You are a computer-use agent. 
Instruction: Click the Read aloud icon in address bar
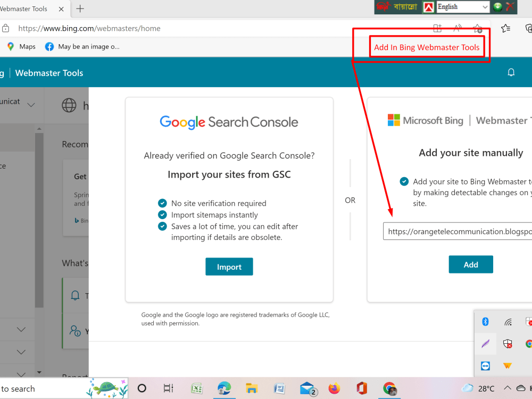coord(458,28)
